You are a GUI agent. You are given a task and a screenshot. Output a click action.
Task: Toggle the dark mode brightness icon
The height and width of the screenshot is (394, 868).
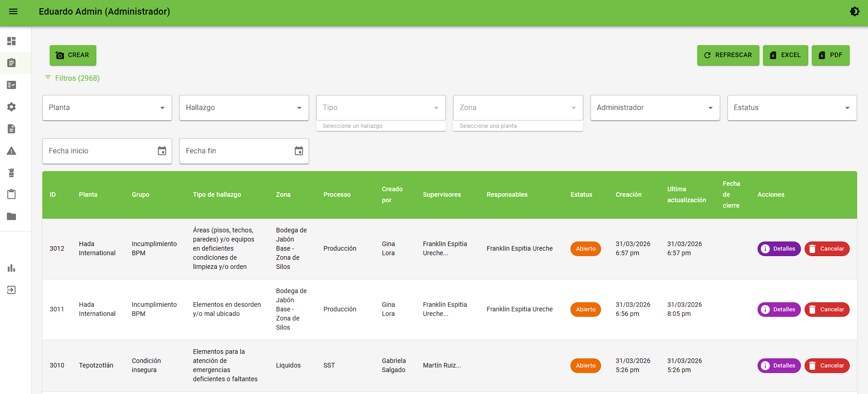pyautogui.click(x=855, y=12)
